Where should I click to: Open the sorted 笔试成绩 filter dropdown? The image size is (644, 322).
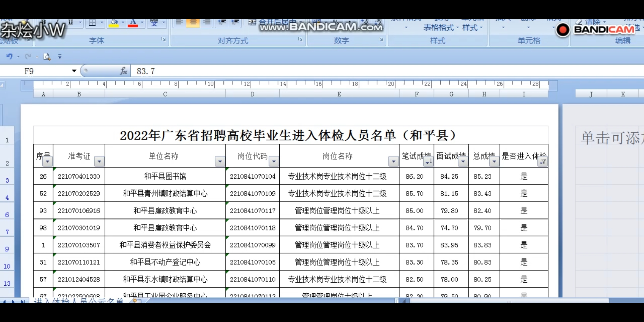click(428, 162)
